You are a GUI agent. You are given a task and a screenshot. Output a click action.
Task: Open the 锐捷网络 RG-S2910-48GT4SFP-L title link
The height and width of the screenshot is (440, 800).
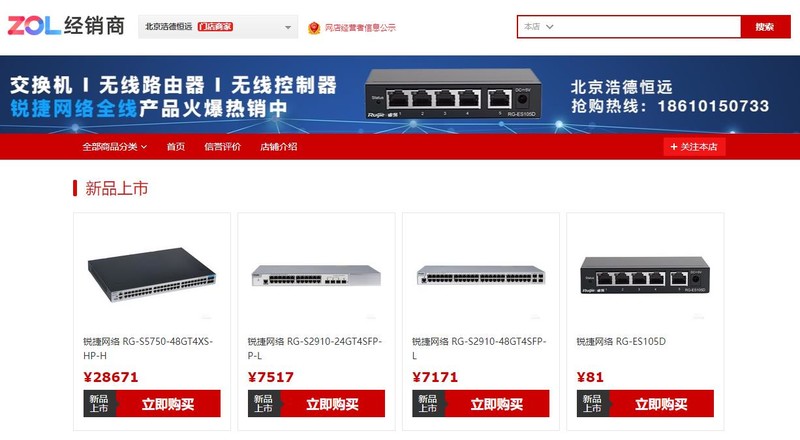pyautogui.click(x=479, y=348)
